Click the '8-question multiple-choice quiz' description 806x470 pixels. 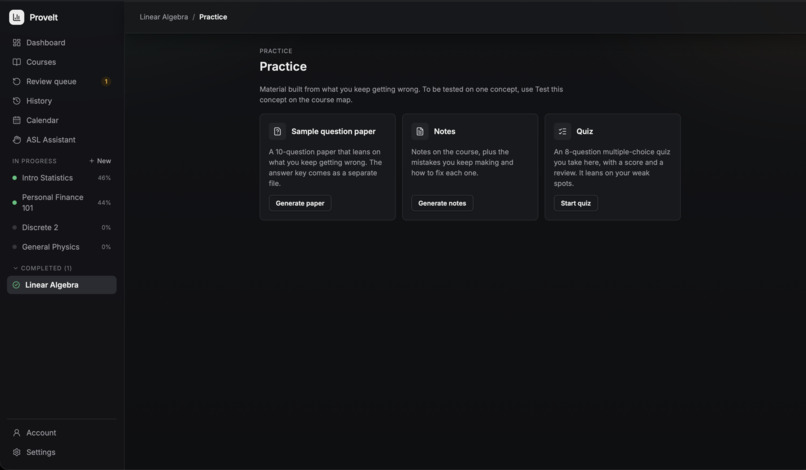[612, 168]
